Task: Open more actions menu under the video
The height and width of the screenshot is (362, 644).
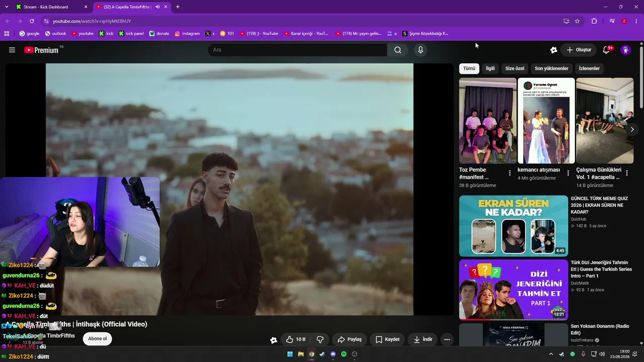Action: 447,339
